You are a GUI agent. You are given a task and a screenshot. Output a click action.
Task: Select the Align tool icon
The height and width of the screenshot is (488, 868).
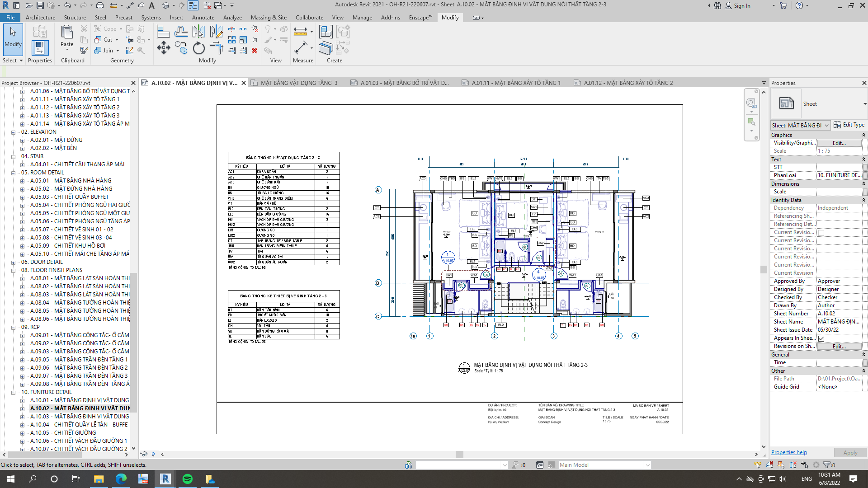coord(163,32)
